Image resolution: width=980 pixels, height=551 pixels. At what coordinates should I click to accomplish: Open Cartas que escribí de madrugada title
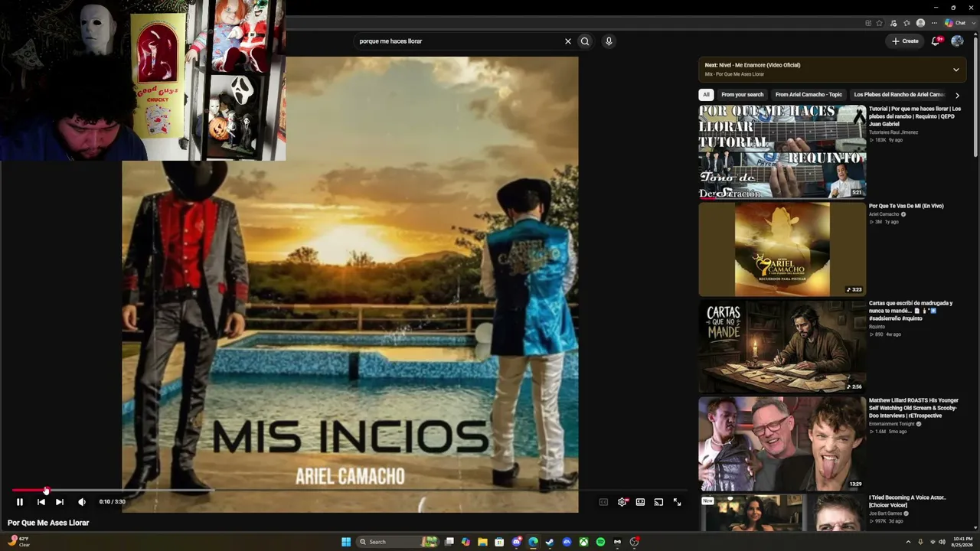(911, 311)
